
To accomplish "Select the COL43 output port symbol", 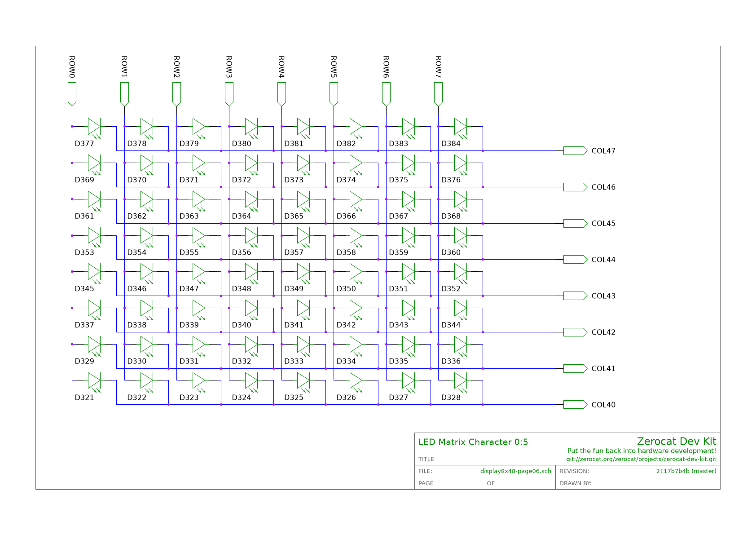I will pyautogui.click(x=575, y=296).
